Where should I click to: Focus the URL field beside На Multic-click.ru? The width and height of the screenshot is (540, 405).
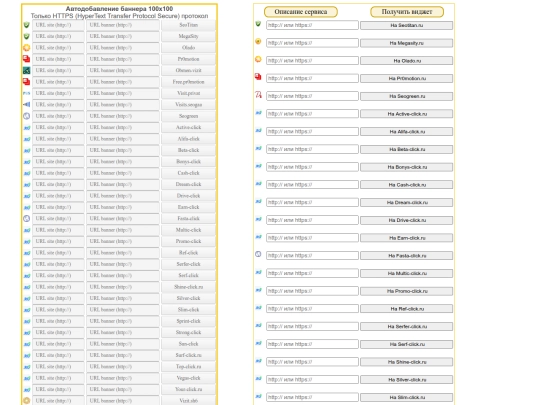[x=312, y=273]
